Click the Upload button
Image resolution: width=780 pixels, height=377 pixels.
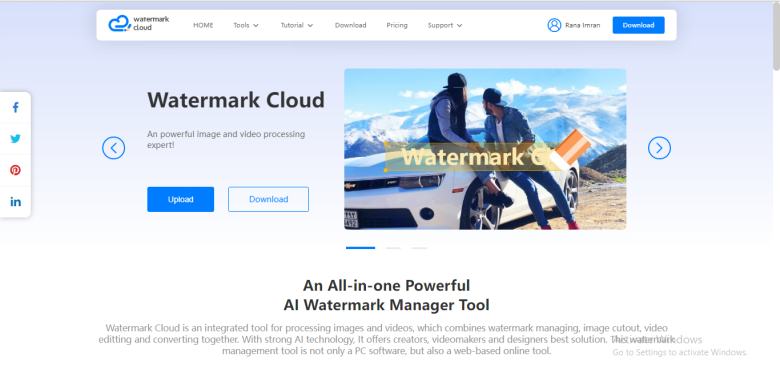point(181,199)
